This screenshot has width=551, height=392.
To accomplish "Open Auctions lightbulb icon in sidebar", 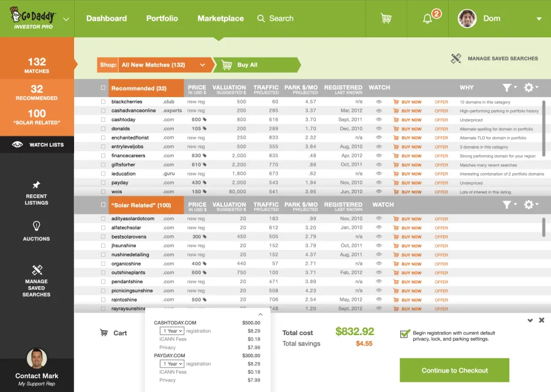I will tap(36, 226).
